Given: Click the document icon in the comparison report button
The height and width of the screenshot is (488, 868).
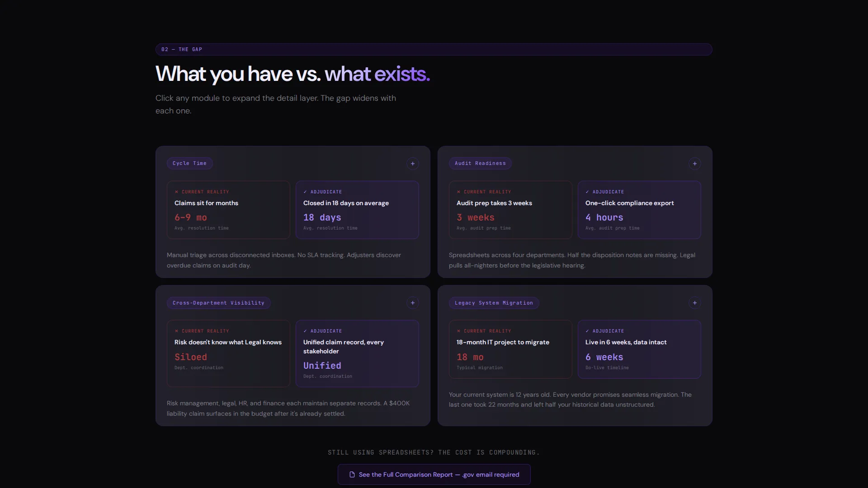Looking at the screenshot, I should point(352,474).
